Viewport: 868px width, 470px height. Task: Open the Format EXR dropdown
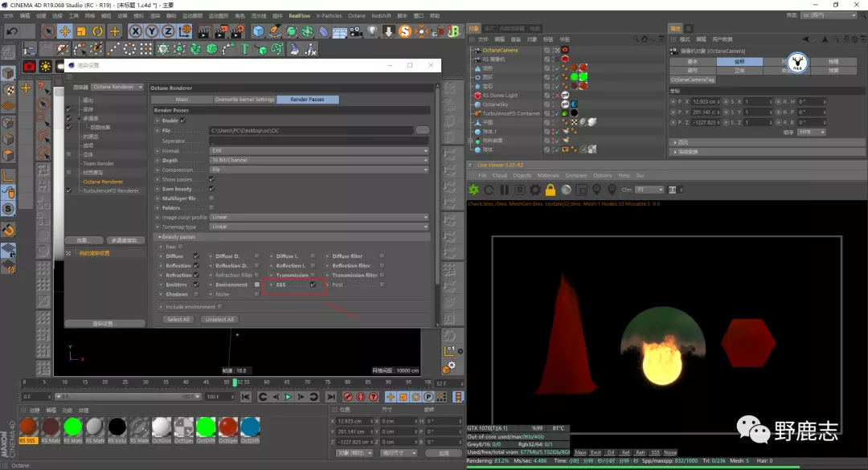click(318, 151)
